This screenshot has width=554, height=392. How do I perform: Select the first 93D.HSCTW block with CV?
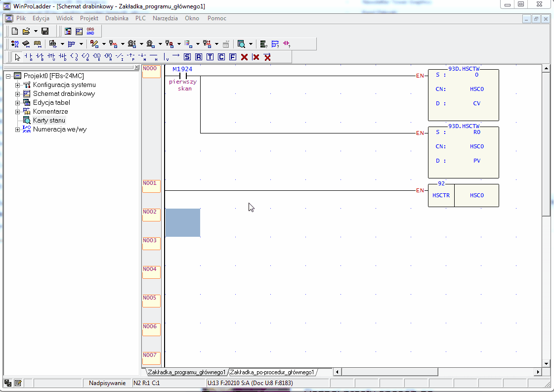463,95
